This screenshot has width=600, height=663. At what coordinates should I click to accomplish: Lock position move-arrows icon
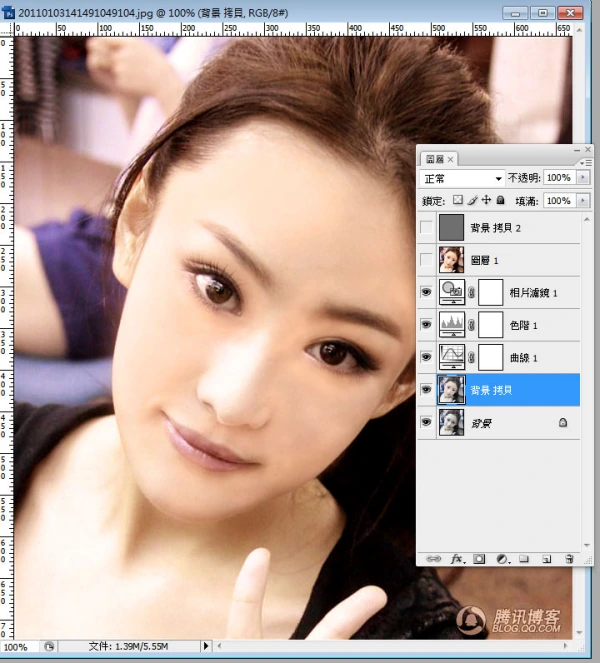click(486, 200)
